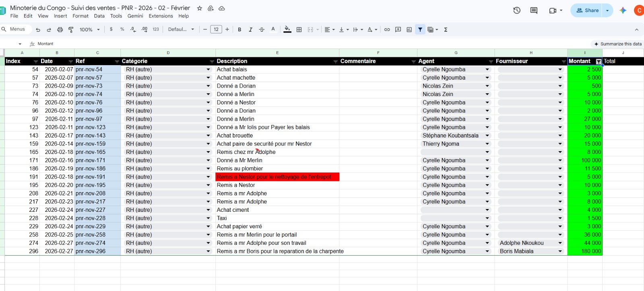Expand Agent dropdown for Nicolas Zein row 73
The width and height of the screenshot is (644, 291).
click(487, 86)
